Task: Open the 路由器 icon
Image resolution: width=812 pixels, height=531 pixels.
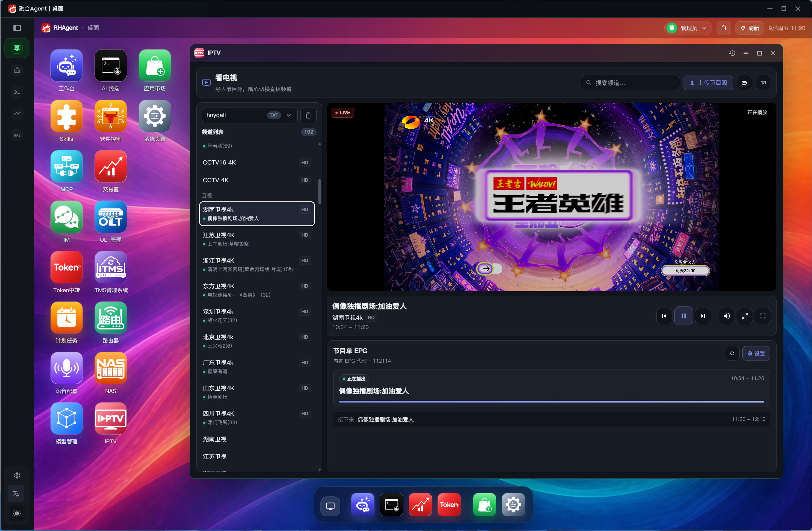Action: [x=110, y=318]
